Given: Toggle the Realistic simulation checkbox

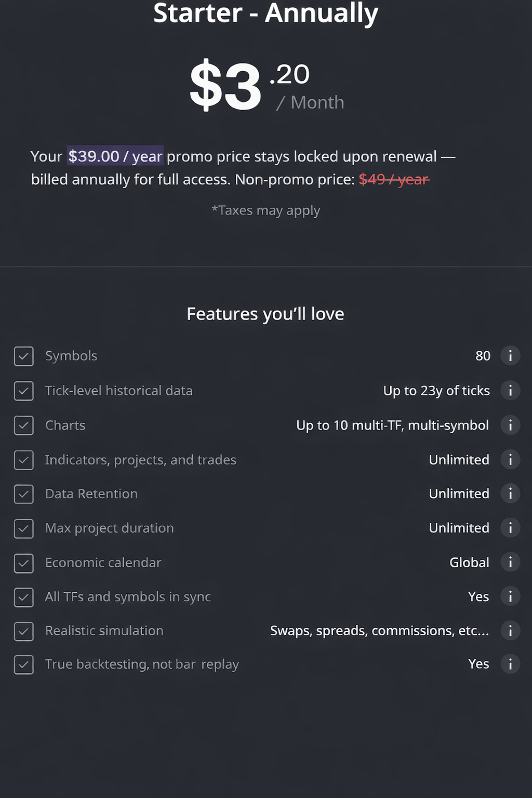Looking at the screenshot, I should pos(23,631).
